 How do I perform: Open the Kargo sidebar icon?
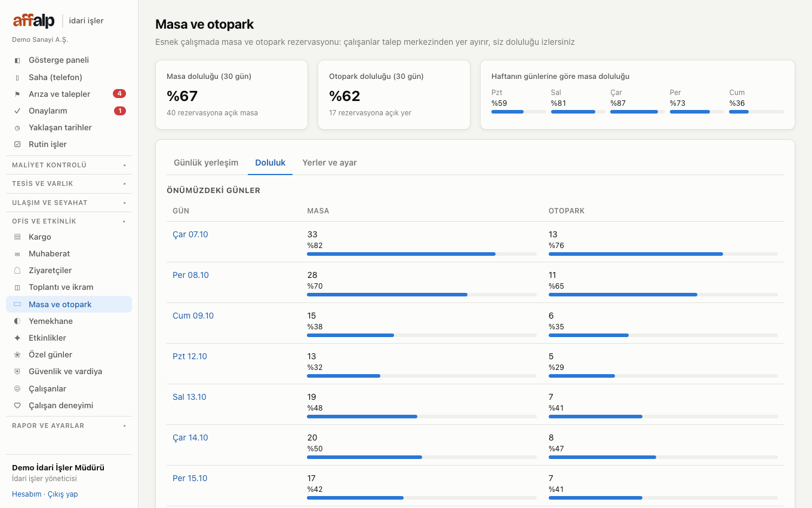tap(17, 237)
